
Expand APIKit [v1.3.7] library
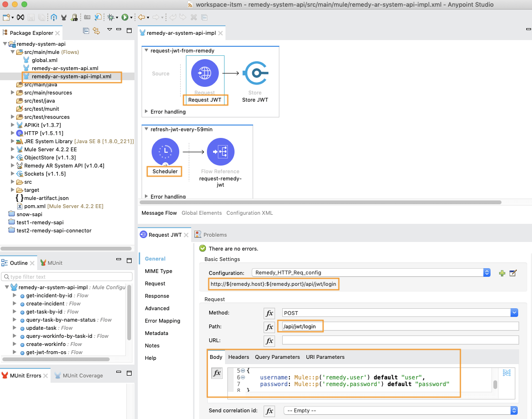coord(12,125)
